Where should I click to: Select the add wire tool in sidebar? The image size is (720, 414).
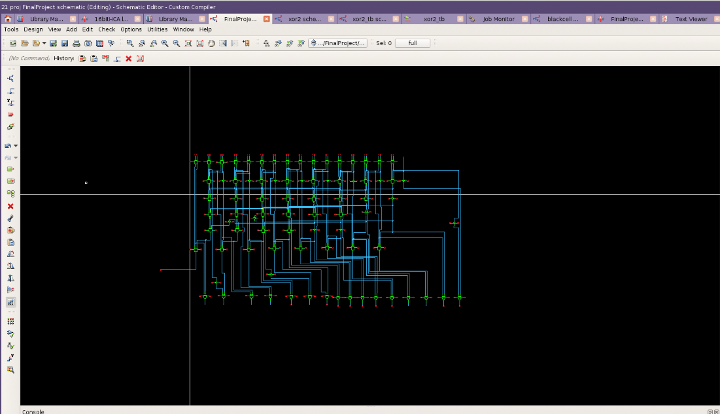click(11, 90)
